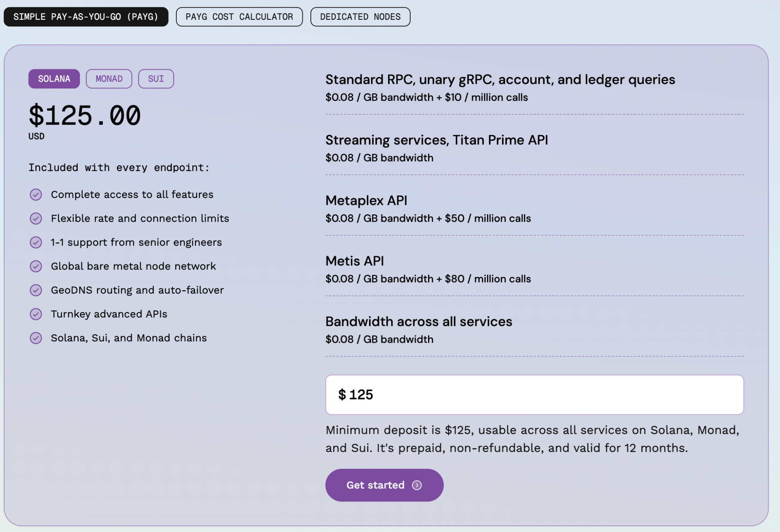
Task: Click checkmark icon beside 1-1 support from senior engineers
Action: 36,242
